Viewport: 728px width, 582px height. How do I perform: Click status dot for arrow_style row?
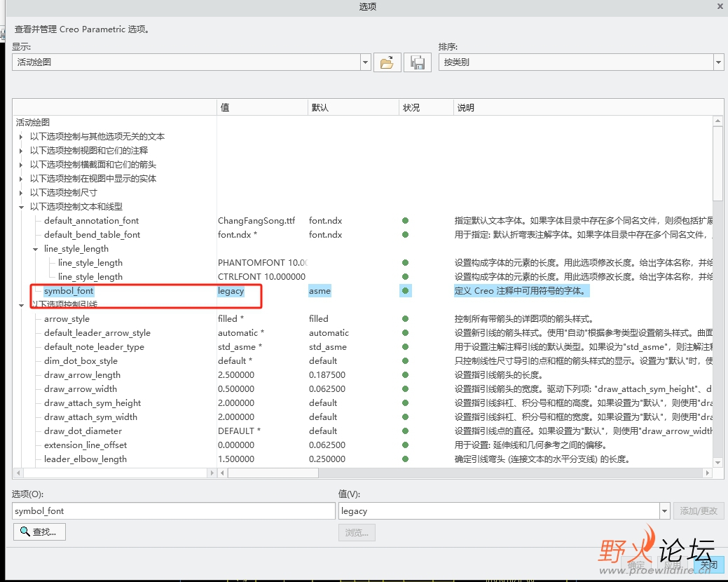(x=405, y=318)
